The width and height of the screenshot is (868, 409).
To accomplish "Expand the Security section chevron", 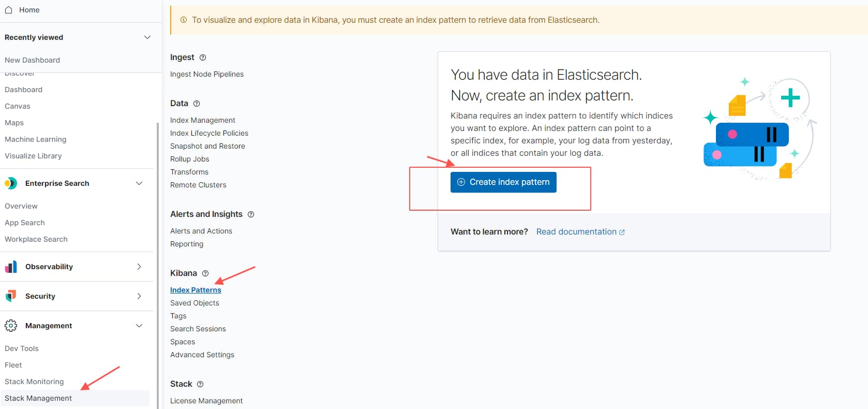I will click(x=139, y=296).
